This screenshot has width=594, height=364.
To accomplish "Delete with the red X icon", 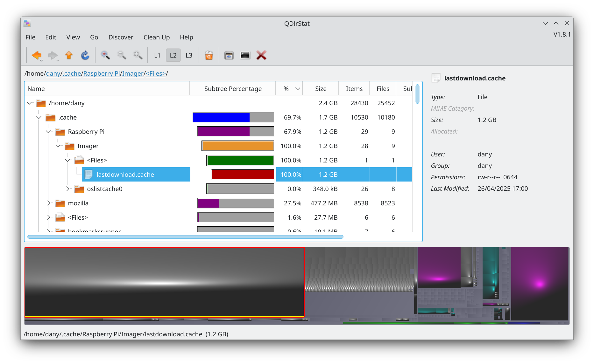I will [x=261, y=55].
